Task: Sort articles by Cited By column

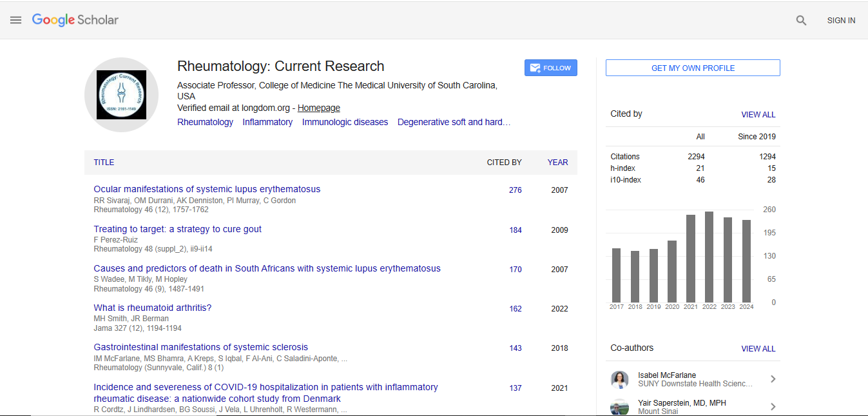Action: (504, 163)
